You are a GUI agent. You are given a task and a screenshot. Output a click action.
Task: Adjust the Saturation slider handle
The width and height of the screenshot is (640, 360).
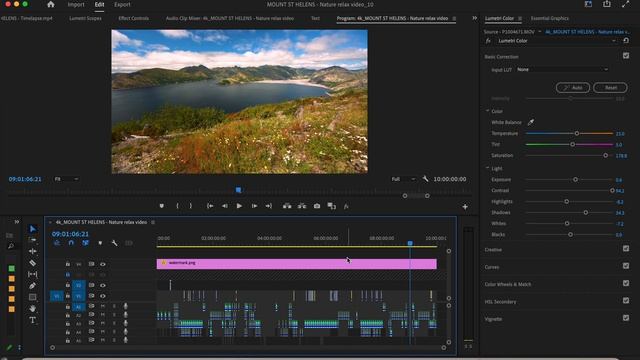(605, 156)
